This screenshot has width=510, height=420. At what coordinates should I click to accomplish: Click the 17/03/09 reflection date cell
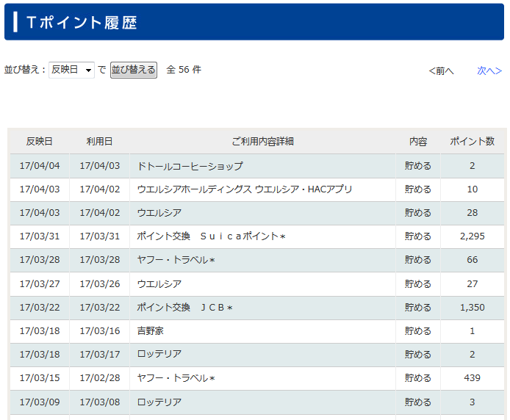(x=40, y=402)
